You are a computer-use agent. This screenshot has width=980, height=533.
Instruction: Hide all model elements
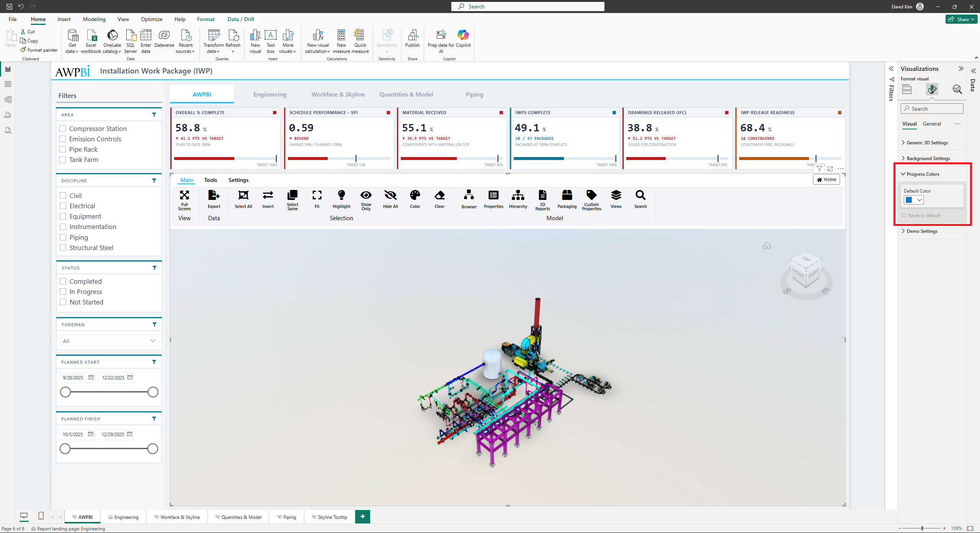tap(390, 199)
